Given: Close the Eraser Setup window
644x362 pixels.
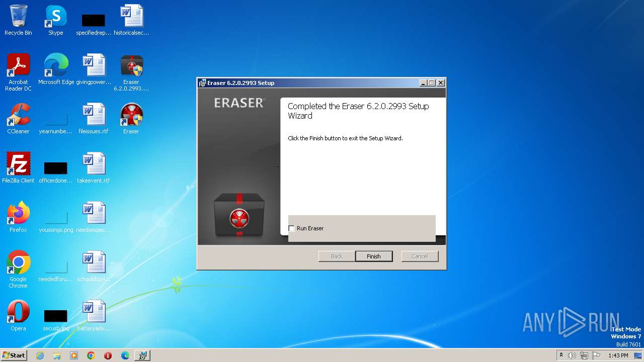Looking at the screenshot, I should click(x=441, y=83).
